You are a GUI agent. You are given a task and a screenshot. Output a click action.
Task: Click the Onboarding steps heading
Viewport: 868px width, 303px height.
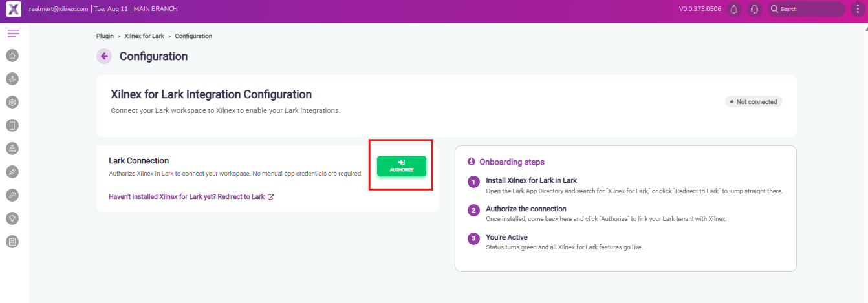click(x=512, y=162)
